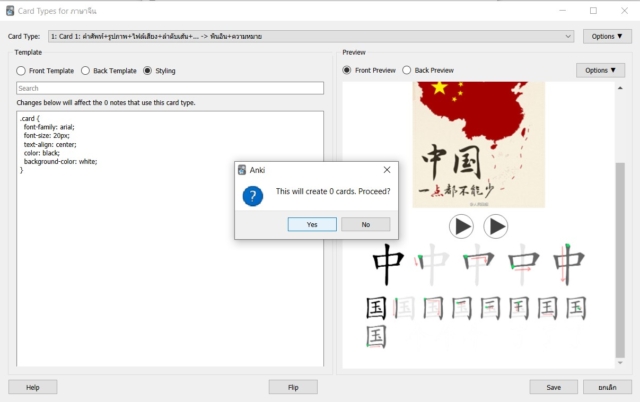Open the Card Type dropdown

tap(311, 36)
